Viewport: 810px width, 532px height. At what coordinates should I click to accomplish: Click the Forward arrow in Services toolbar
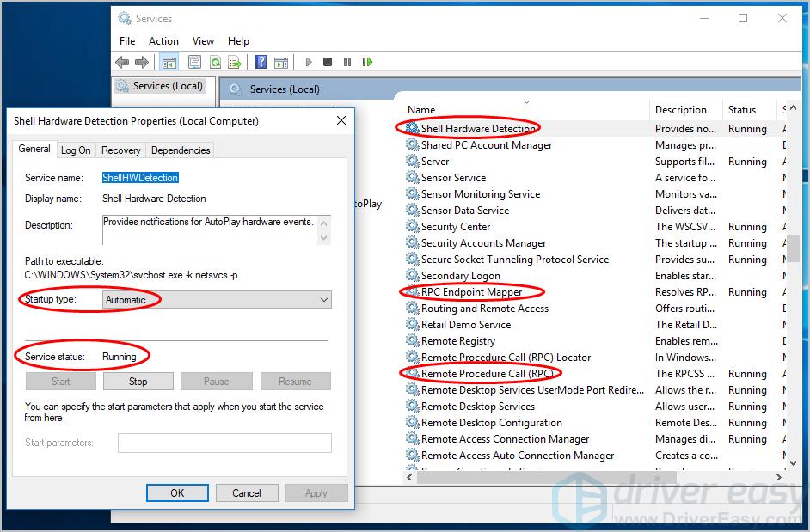pos(142,63)
